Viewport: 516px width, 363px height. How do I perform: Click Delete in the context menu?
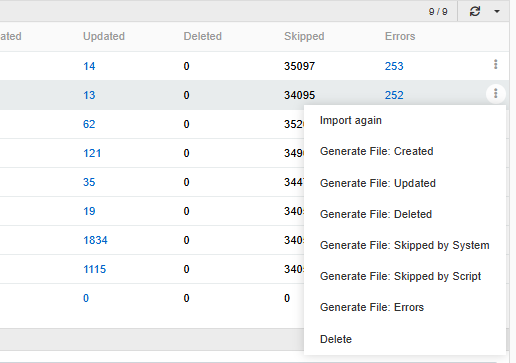336,339
